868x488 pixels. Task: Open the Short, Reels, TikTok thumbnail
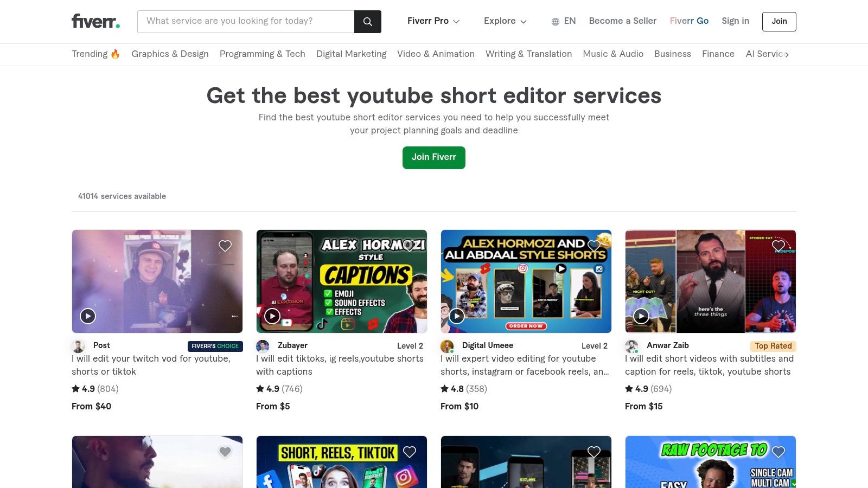[342, 462]
